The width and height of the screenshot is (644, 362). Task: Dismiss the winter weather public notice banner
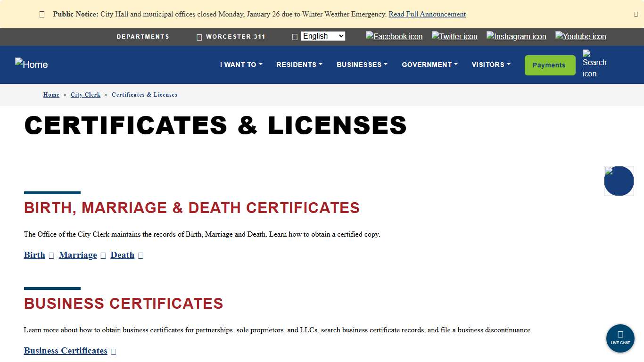pyautogui.click(x=636, y=14)
